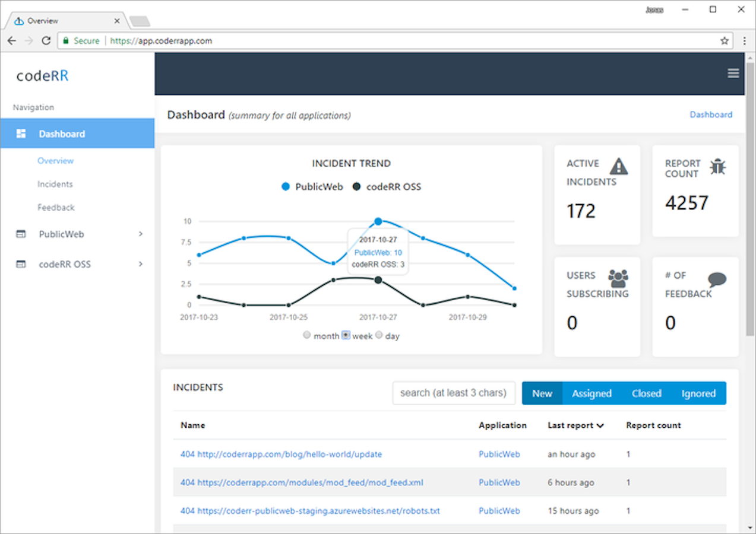Open the robots.txt 404 incident link
This screenshot has height=534, width=756.
[x=310, y=511]
